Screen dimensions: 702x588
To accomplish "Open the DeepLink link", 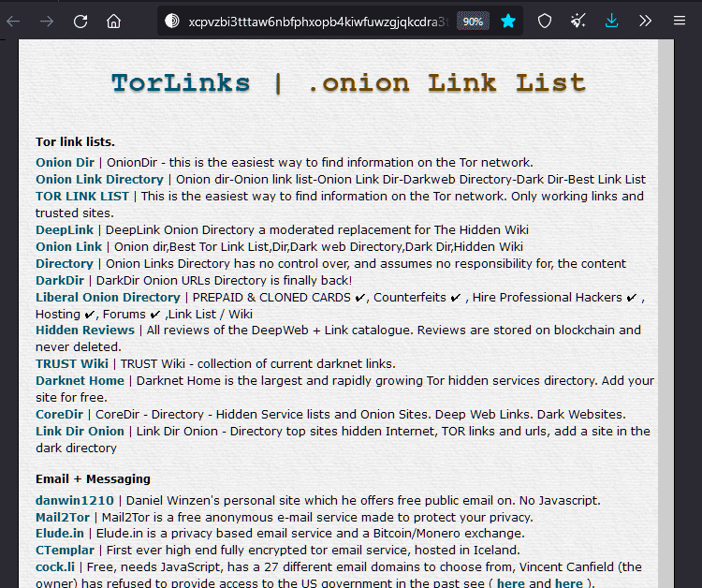I will click(65, 230).
